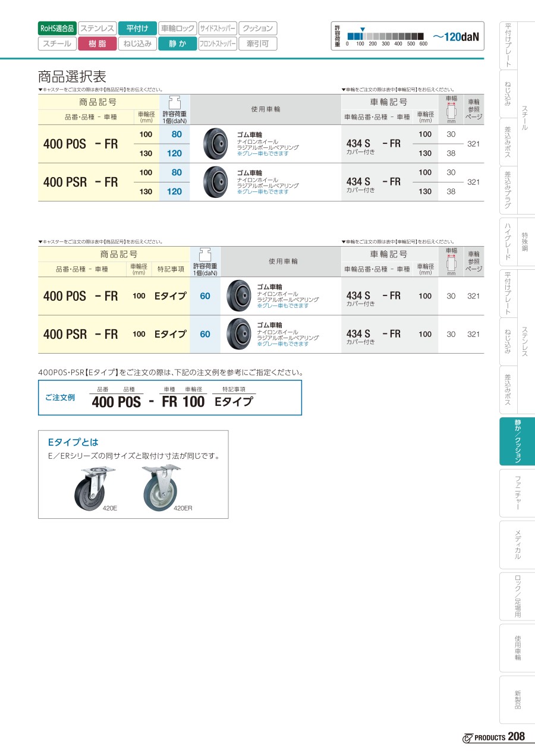Toggle the RoHS適合品 feature tag

57,29
